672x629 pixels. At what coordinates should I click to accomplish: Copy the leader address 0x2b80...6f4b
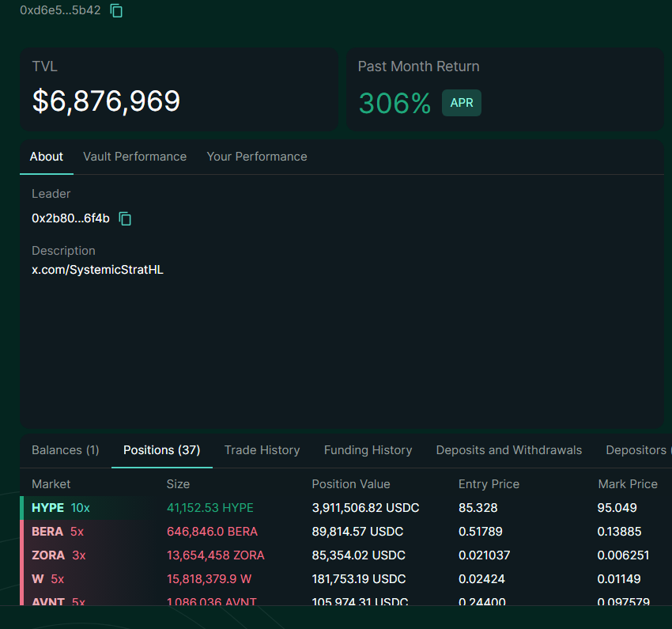click(125, 218)
